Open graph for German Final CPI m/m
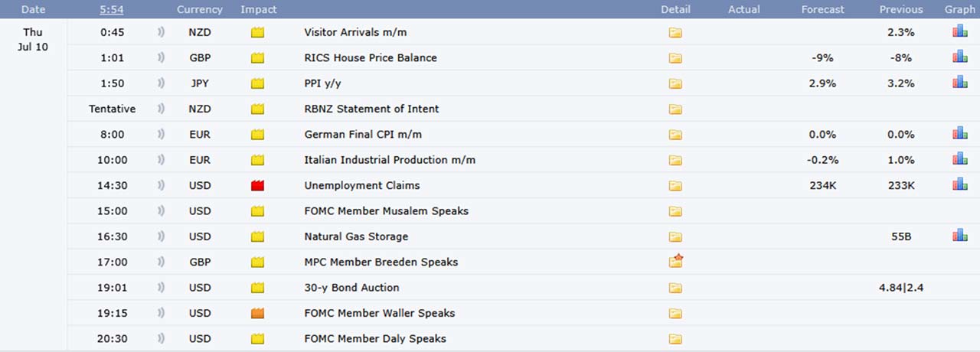This screenshot has height=352, width=980. [959, 134]
